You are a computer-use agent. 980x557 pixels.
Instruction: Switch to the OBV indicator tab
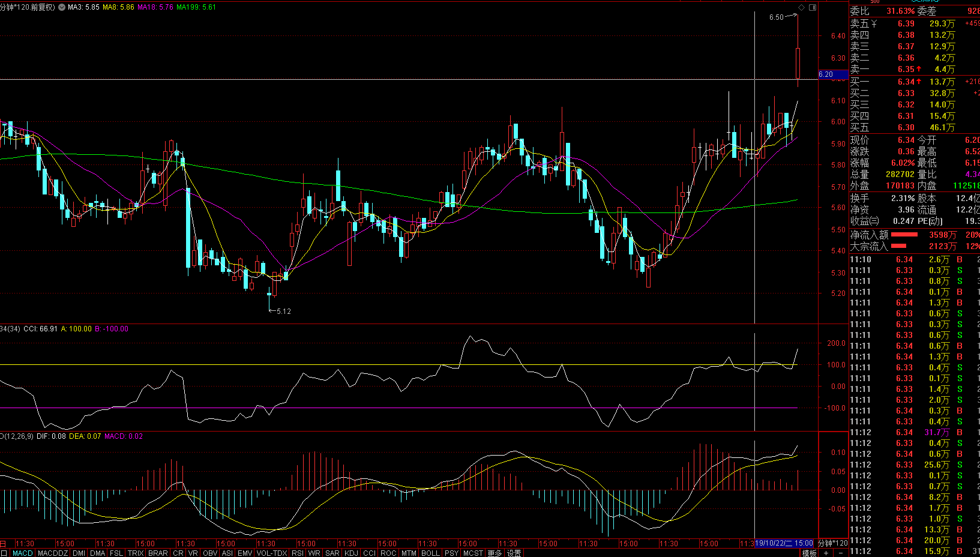click(x=210, y=553)
